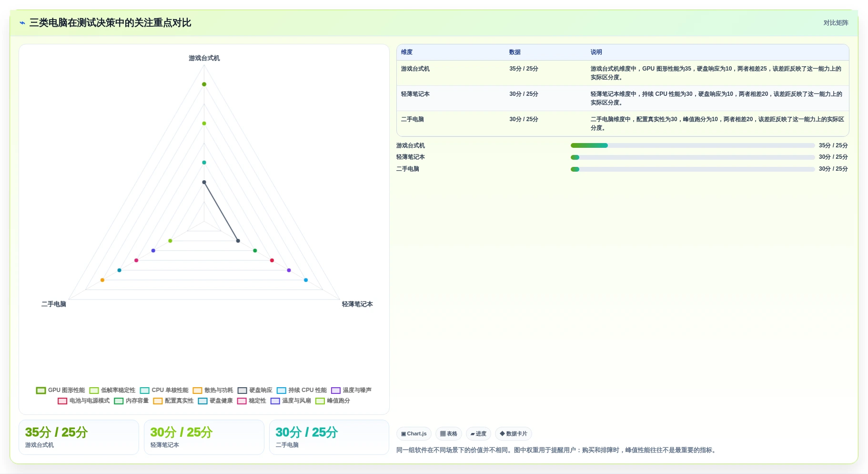This screenshot has width=868, height=474.
Task: Click the 二手电脑 progress bar
Action: coord(693,169)
